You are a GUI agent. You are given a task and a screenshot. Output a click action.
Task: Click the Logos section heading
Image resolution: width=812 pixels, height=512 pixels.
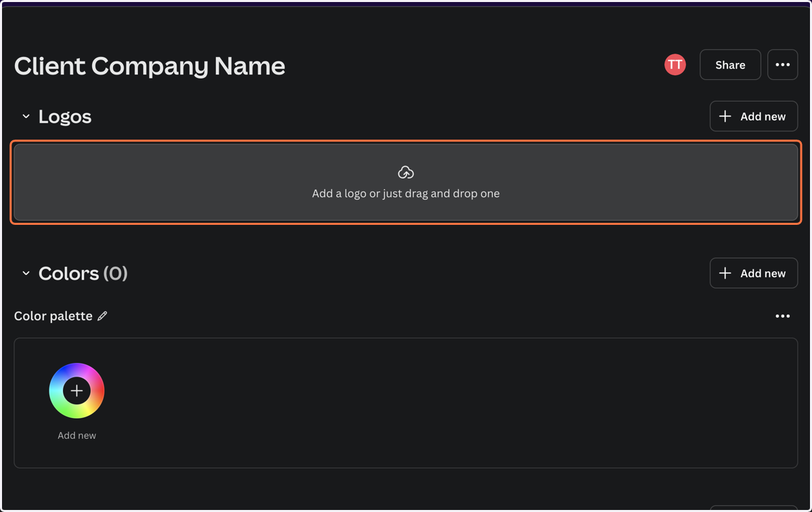coord(65,116)
